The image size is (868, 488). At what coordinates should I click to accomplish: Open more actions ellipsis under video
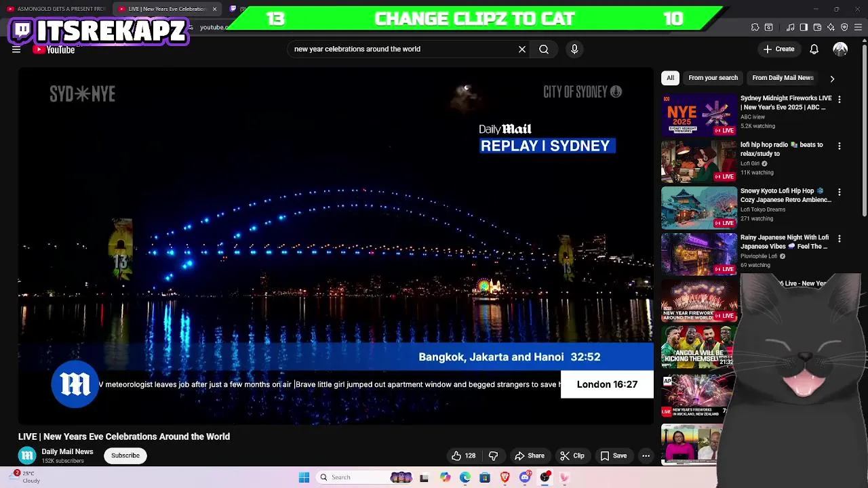pos(646,455)
